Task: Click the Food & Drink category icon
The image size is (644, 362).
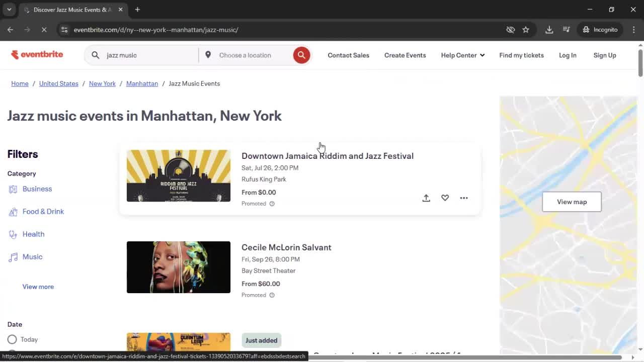Action: coord(13,212)
